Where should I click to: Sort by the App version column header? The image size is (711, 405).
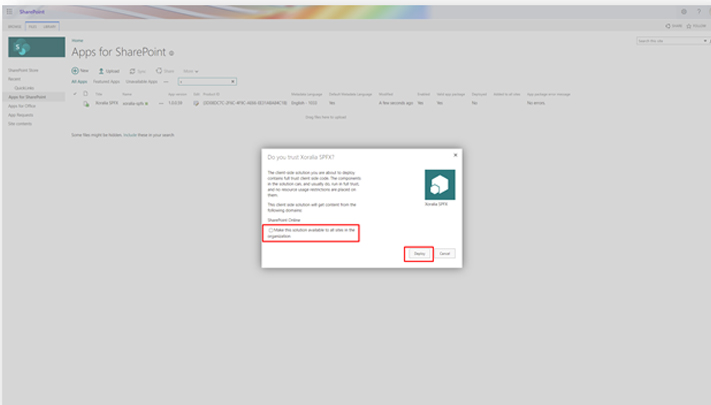click(x=177, y=94)
